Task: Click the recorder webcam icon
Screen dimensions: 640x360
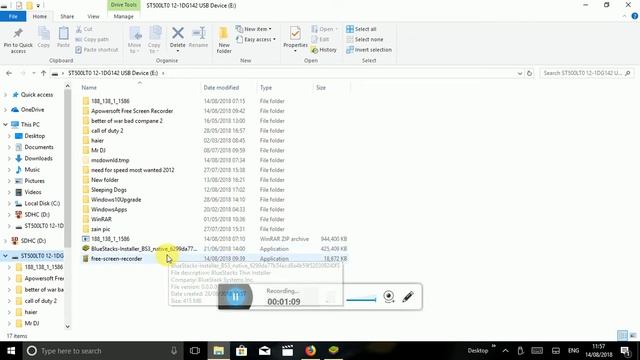Action: coord(389,297)
